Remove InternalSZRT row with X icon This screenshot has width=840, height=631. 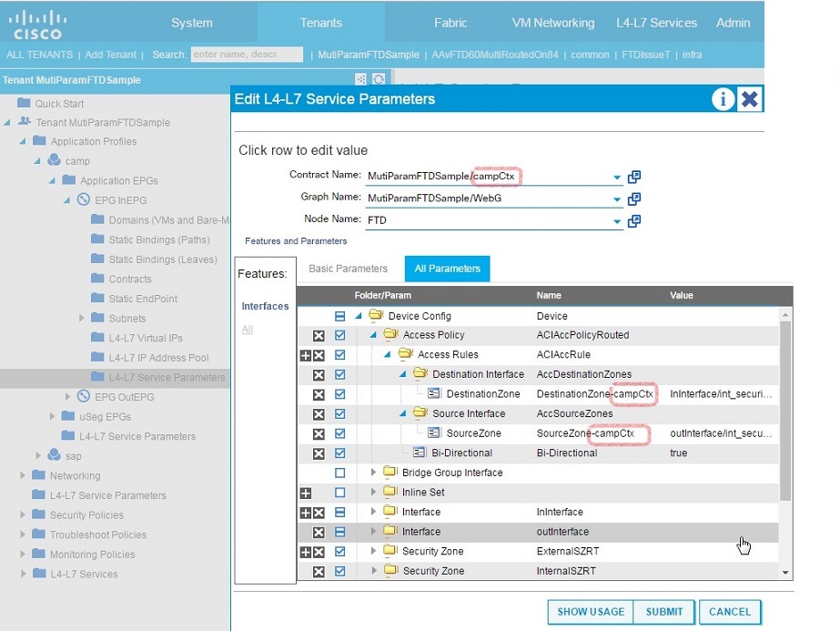[319, 572]
